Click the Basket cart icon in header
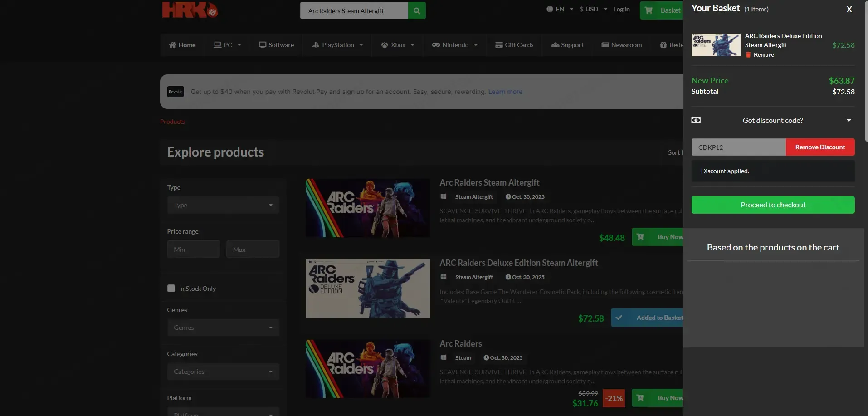Screen dimensions: 868x416 (x=649, y=10)
